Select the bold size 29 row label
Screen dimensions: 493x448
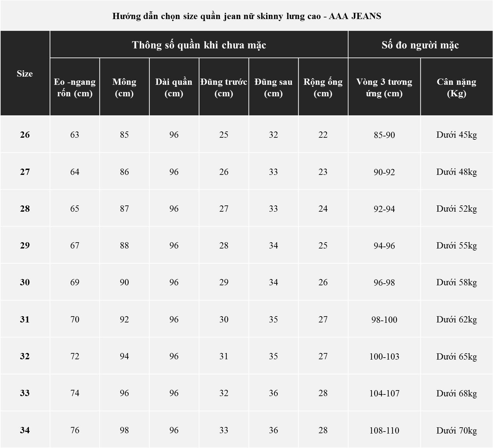click(x=25, y=246)
